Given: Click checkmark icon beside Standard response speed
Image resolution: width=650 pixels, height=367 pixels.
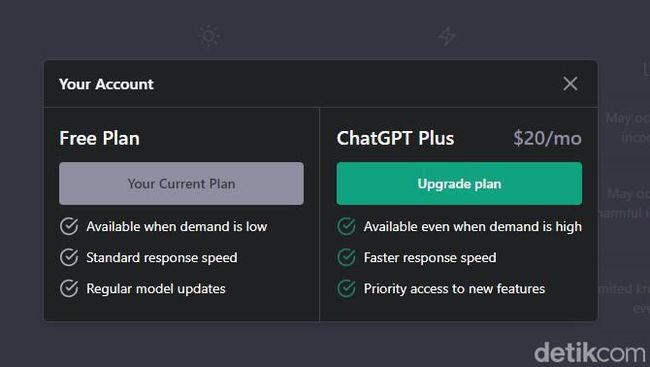Looking at the screenshot, I should coord(69,258).
